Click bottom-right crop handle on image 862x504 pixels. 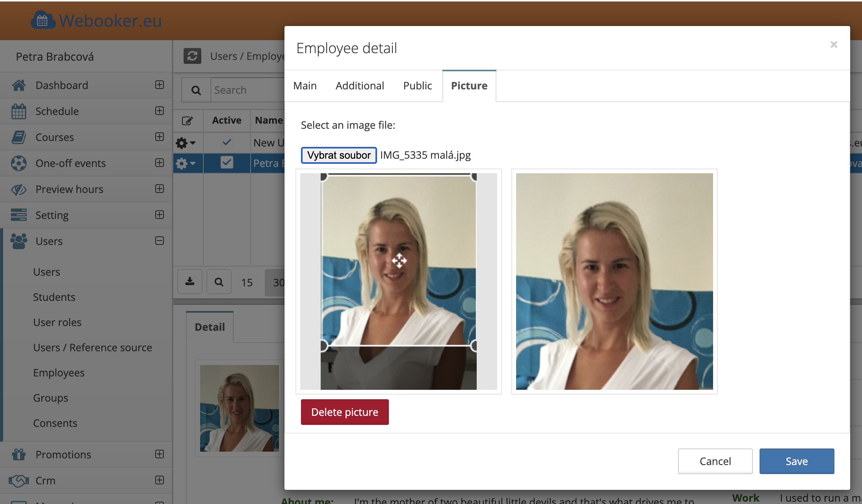click(x=474, y=346)
